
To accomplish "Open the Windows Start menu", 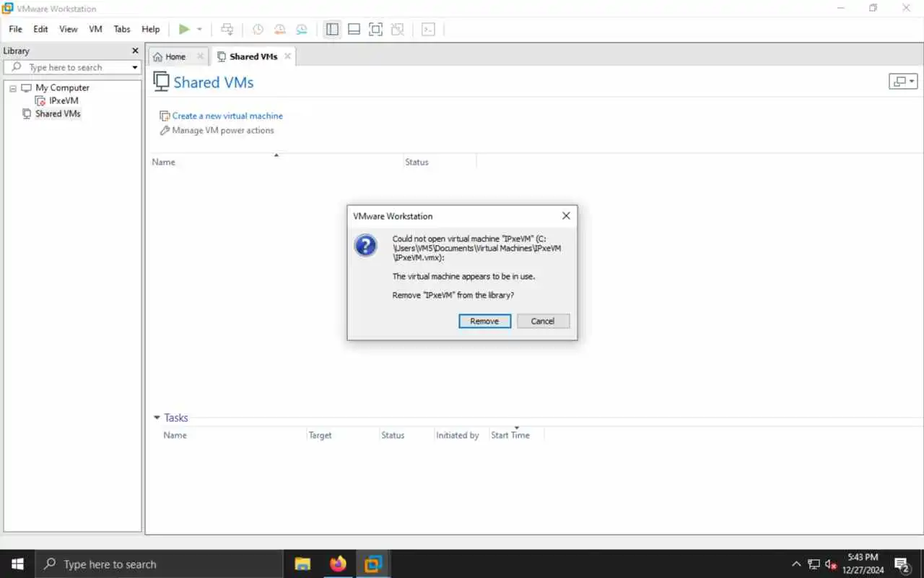I will (17, 564).
